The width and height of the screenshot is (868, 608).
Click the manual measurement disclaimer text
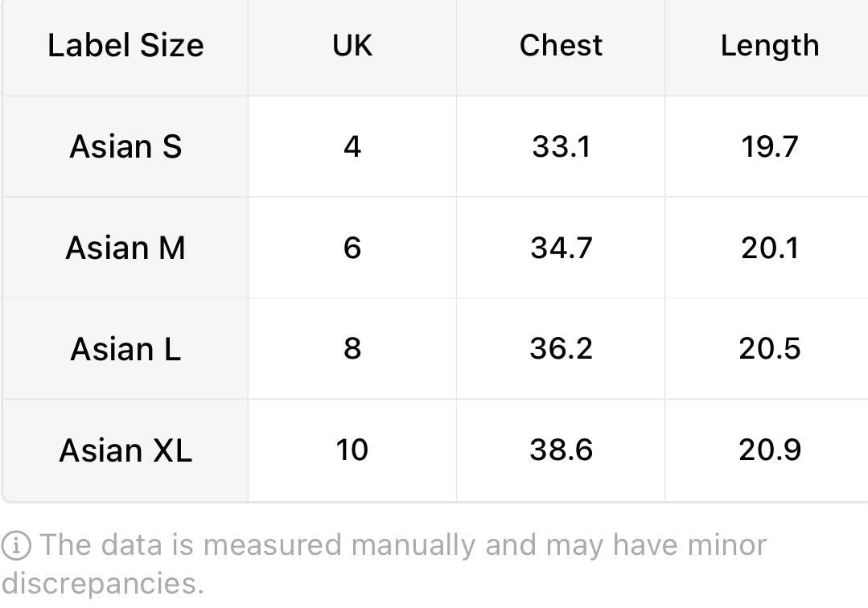[x=385, y=565]
